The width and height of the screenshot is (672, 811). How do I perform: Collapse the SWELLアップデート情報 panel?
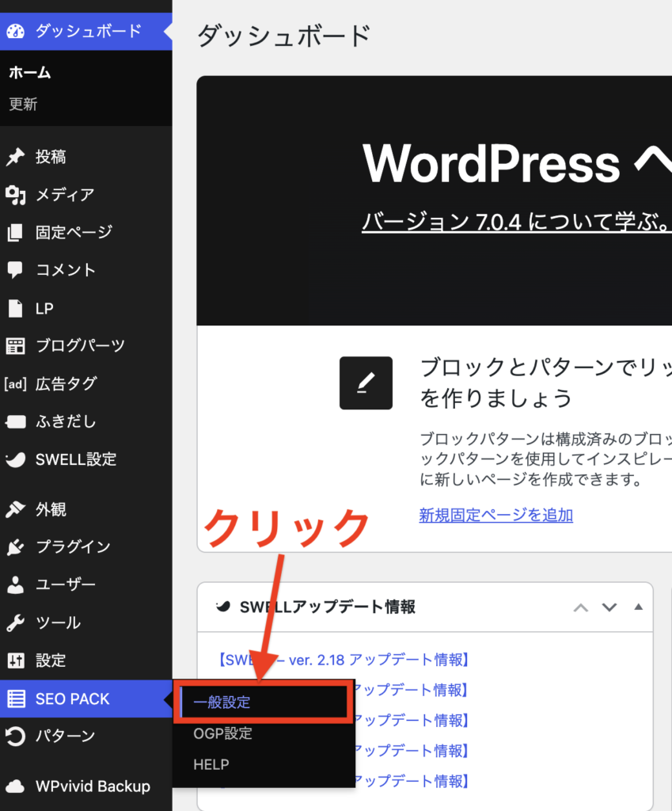(639, 607)
